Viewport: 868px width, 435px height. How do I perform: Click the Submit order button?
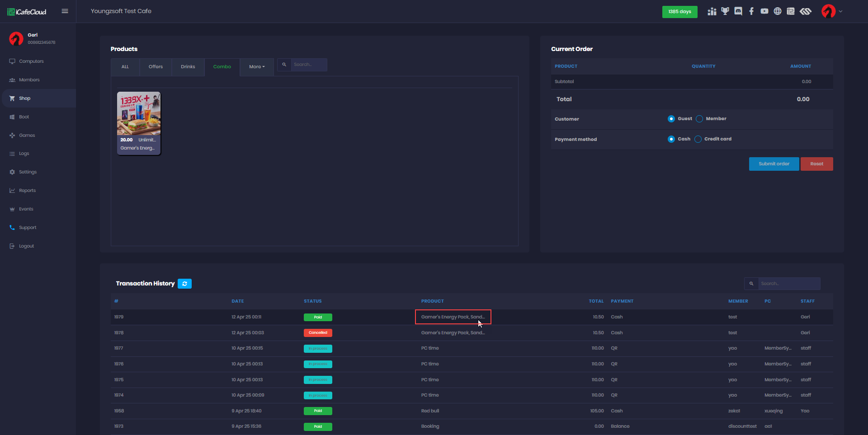[x=774, y=164]
